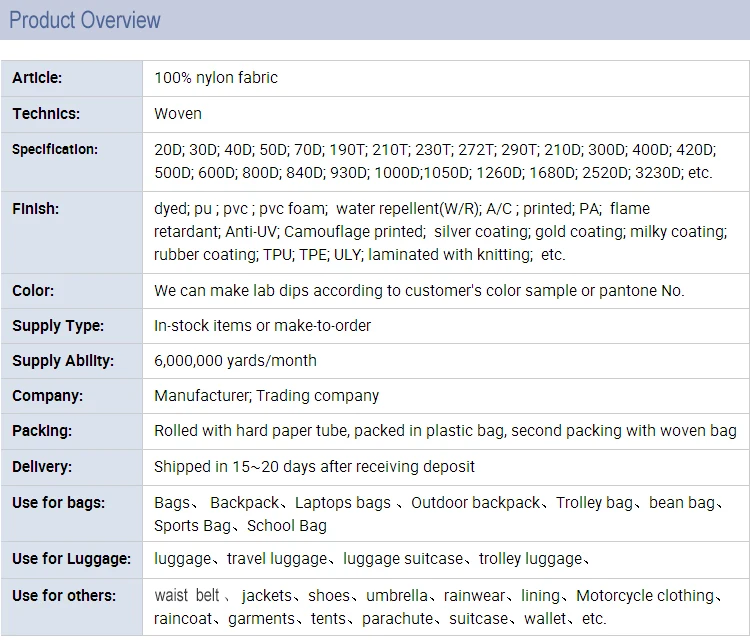Click the 'Use for Luggage' row label
The height and width of the screenshot is (641, 750).
click(71, 559)
